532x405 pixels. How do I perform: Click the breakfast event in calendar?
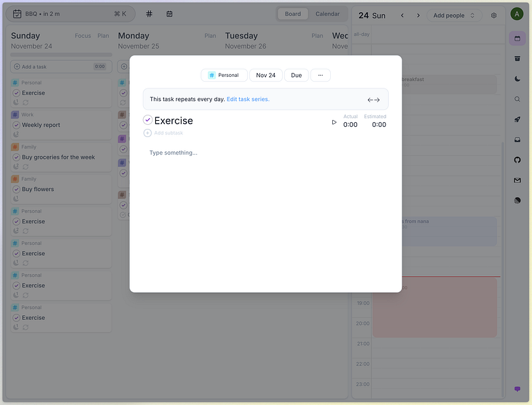coord(449,84)
